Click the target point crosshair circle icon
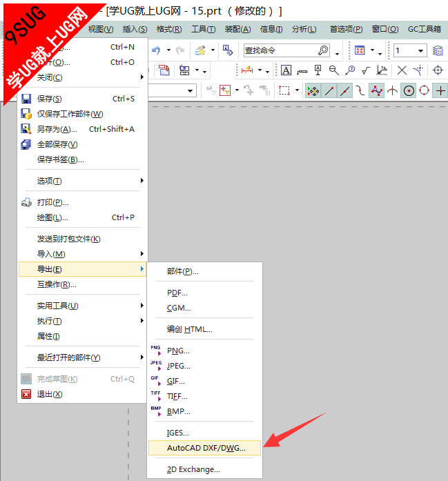Viewport: 448px width, 481px height. tap(438, 70)
